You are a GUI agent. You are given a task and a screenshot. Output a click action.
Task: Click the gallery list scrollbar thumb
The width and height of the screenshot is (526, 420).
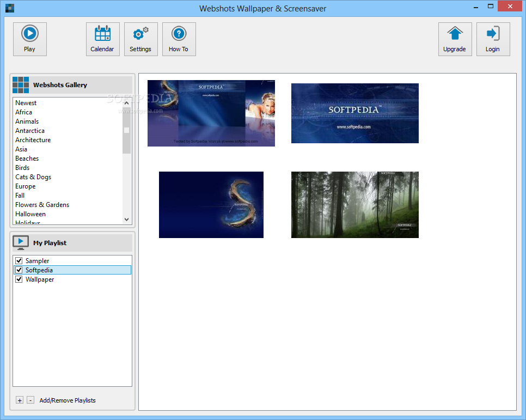coord(126,130)
